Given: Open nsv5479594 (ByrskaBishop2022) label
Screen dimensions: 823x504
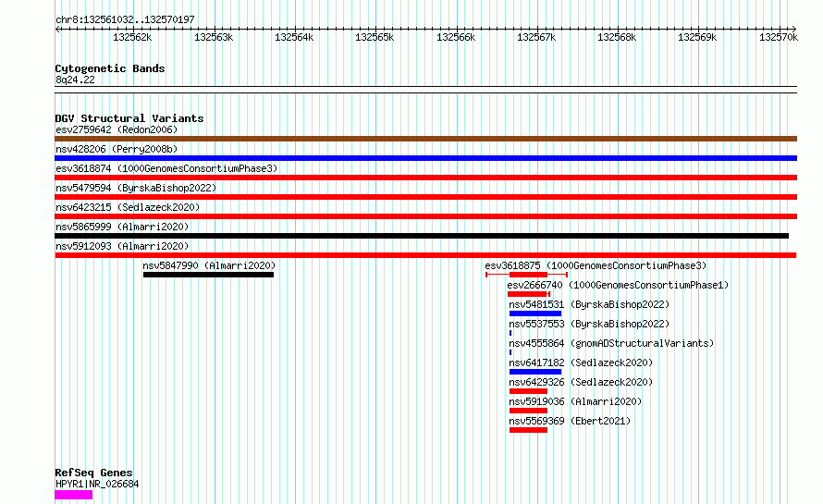Looking at the screenshot, I should click(136, 188).
